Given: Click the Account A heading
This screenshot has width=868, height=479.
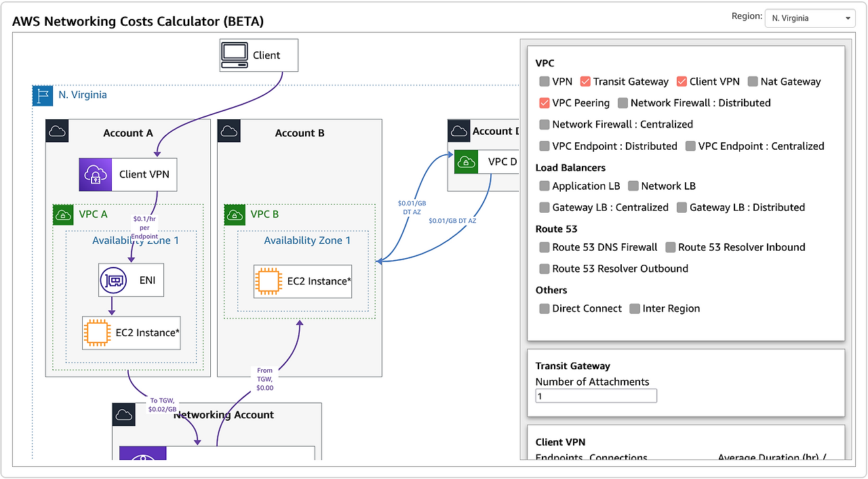Looking at the screenshot, I should coord(128,133).
